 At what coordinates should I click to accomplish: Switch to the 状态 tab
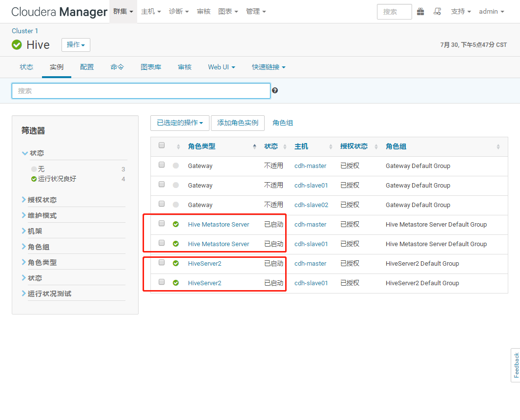[26, 67]
